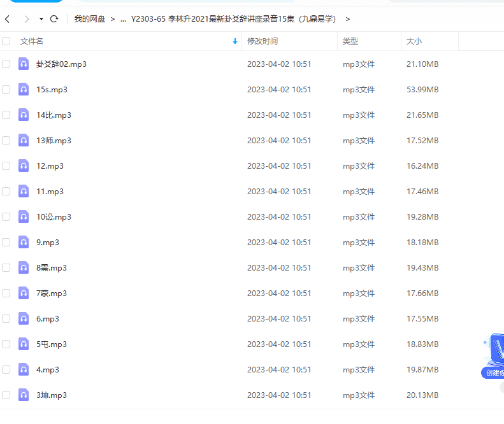Toggle sort order arrow in 文件名 column
Image resolution: width=504 pixels, height=424 pixels.
coord(235,41)
